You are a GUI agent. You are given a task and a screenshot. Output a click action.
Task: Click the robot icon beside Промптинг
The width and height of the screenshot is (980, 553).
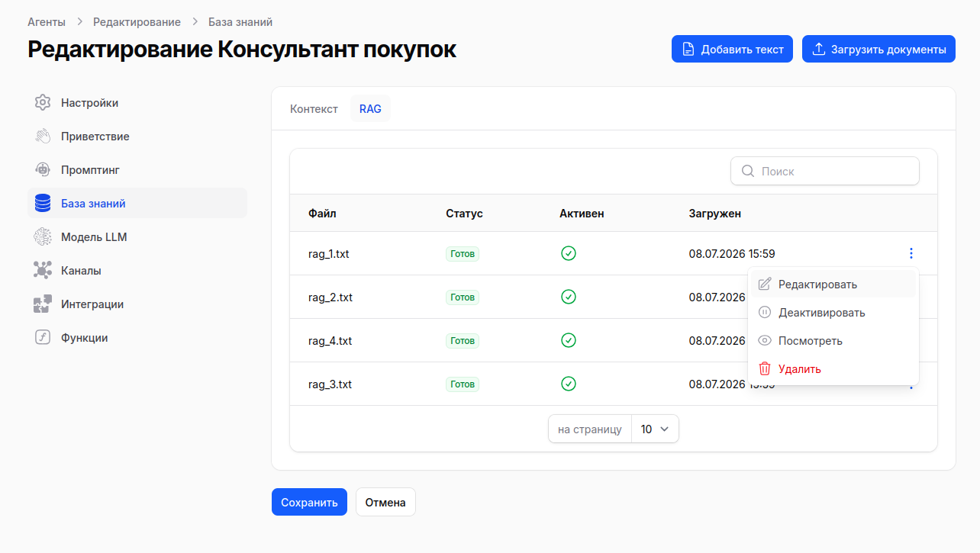coord(43,170)
